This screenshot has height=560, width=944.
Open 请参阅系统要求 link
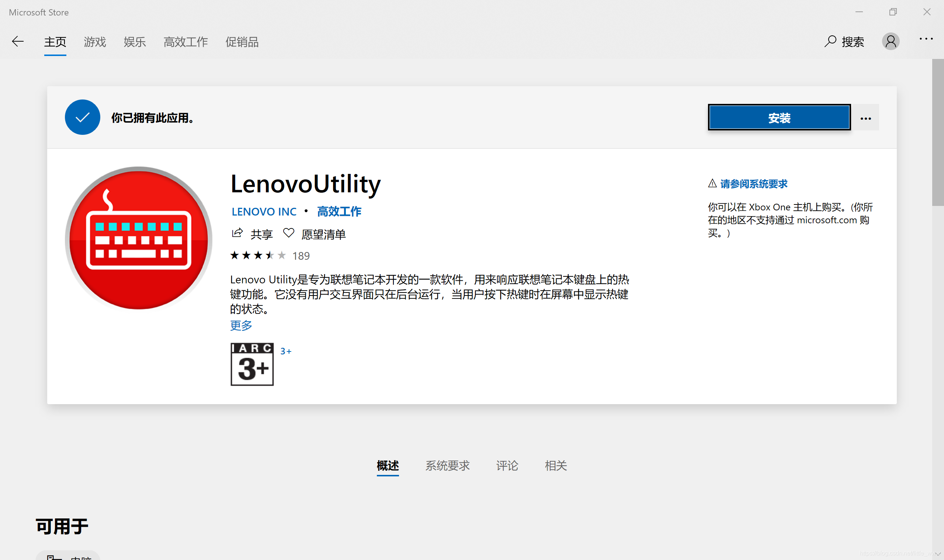click(x=754, y=184)
